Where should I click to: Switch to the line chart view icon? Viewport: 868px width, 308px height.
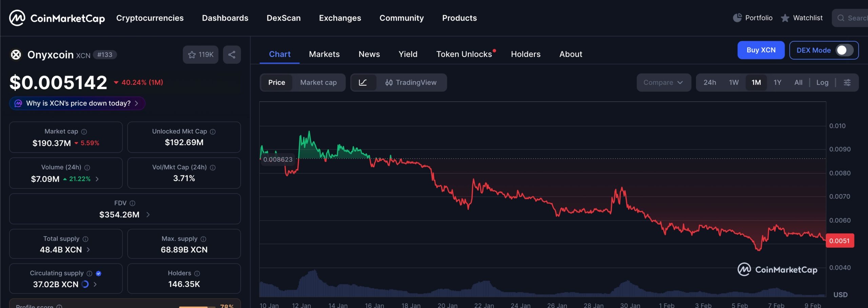pos(363,82)
